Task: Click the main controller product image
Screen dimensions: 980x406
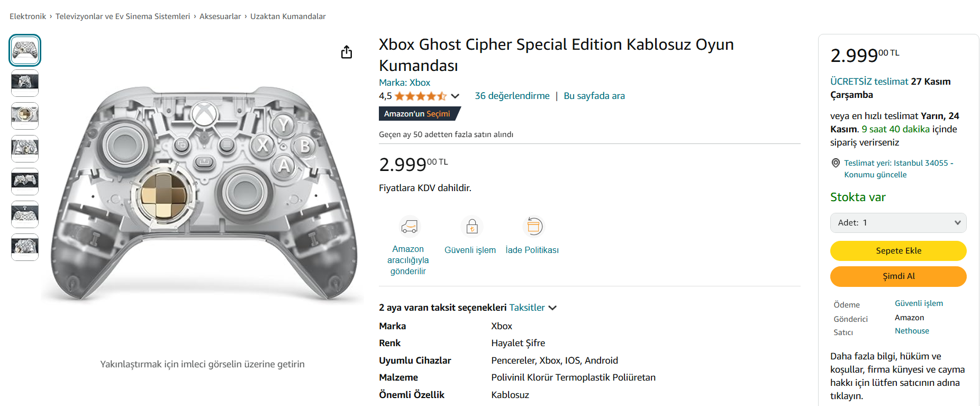Action: coord(203,193)
